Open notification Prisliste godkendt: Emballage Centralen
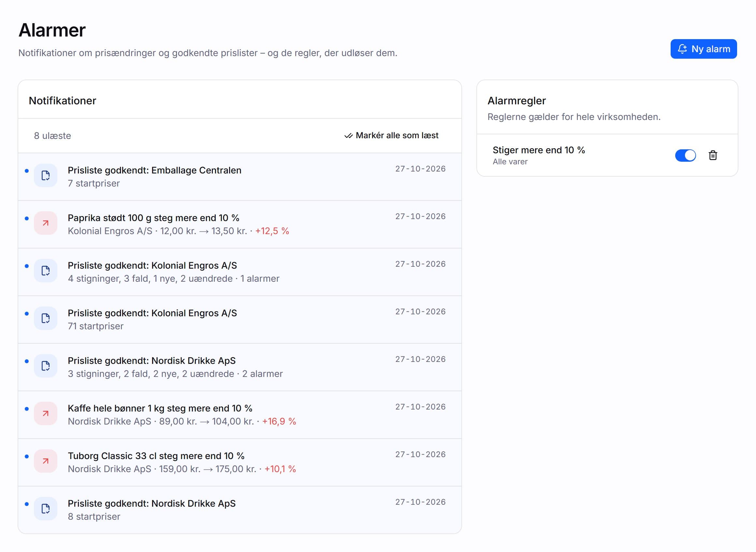Viewport: 756px width, 552px height. [240, 177]
